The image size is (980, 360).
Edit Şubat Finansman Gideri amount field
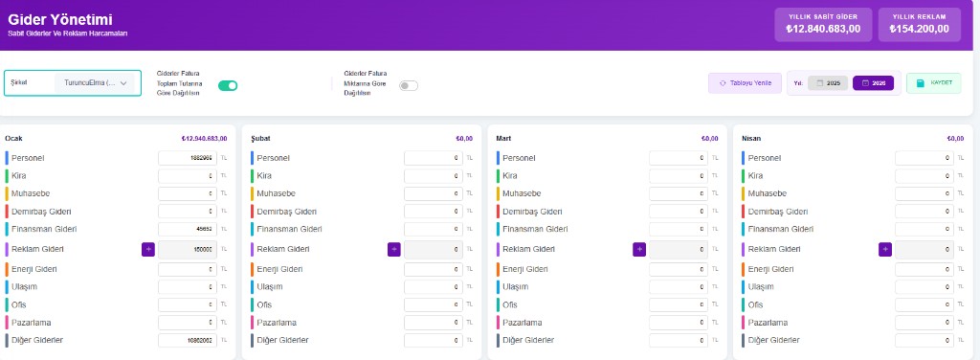tap(434, 230)
